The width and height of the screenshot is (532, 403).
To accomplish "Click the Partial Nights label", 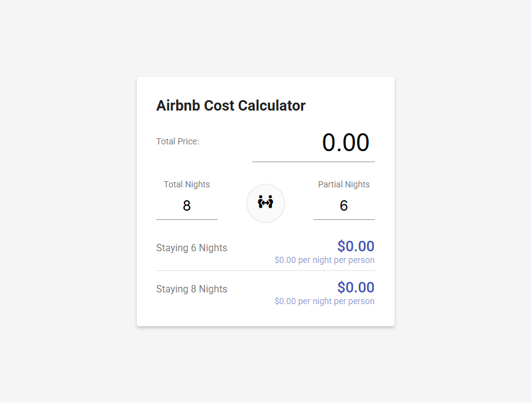I will (x=344, y=184).
